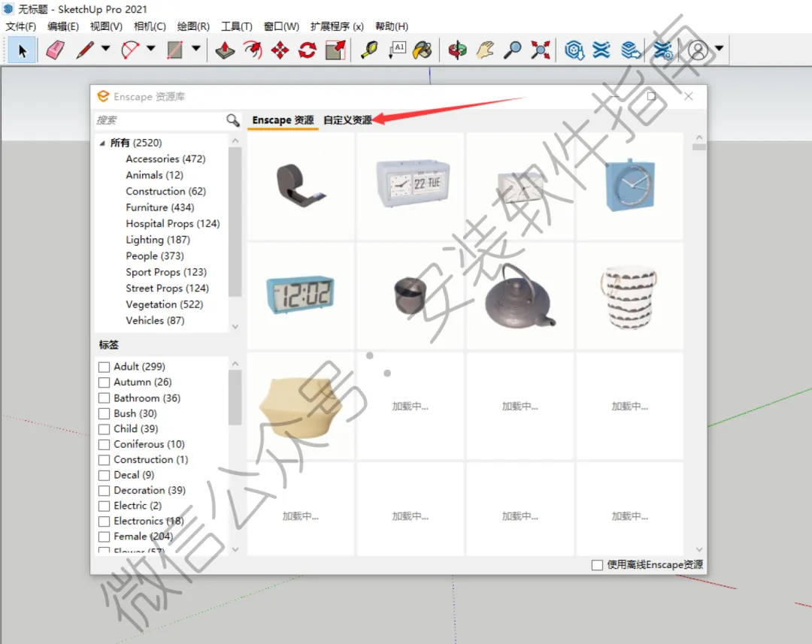The width and height of the screenshot is (812, 644).
Task: Select the Rectangle shape tool
Action: (175, 50)
